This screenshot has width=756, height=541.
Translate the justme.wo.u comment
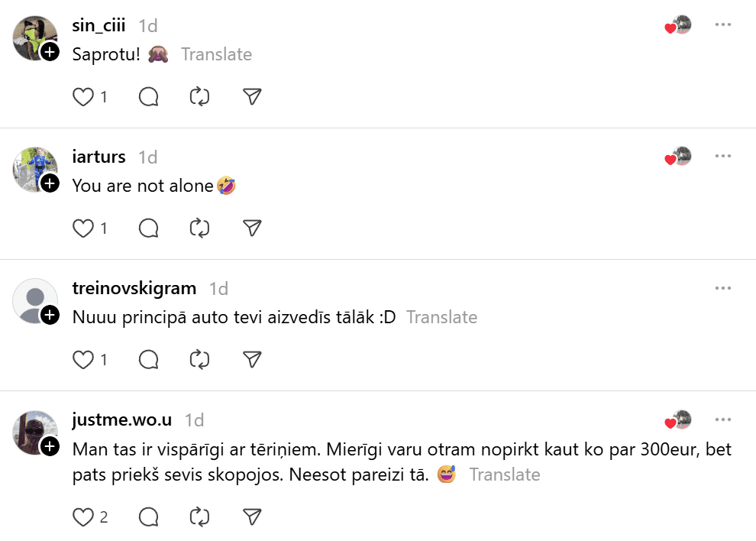pyautogui.click(x=504, y=475)
